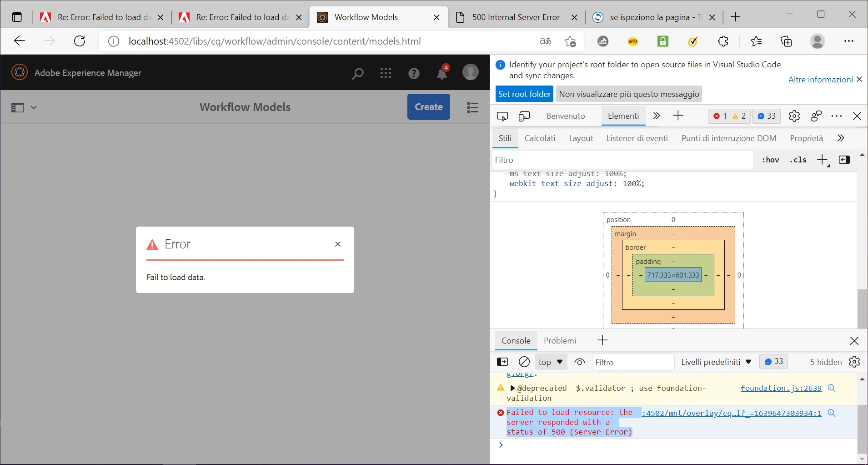Open Layout pane tab
The height and width of the screenshot is (465, 868).
[x=581, y=138]
